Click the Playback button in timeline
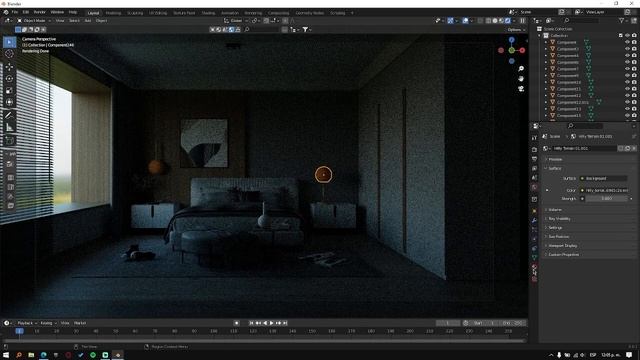The image size is (640, 360). [27, 323]
